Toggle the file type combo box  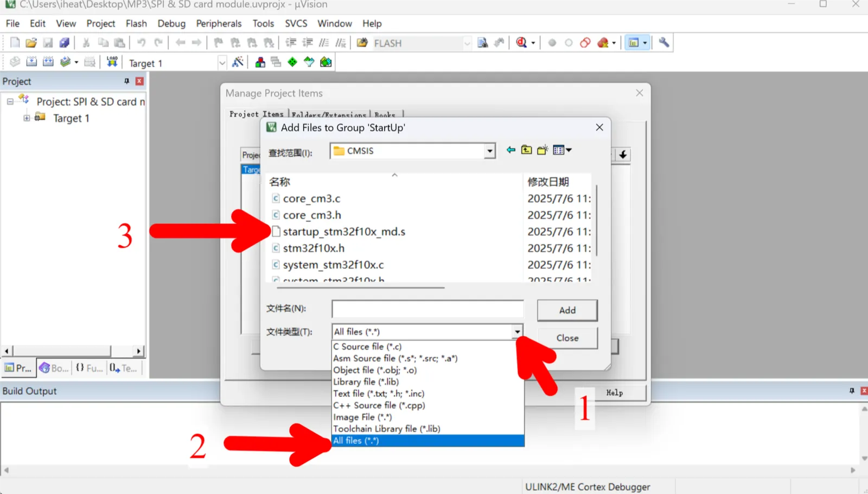coord(427,331)
